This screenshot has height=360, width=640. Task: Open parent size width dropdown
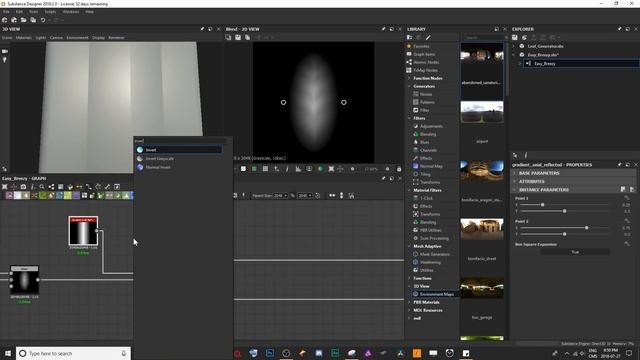(281, 196)
